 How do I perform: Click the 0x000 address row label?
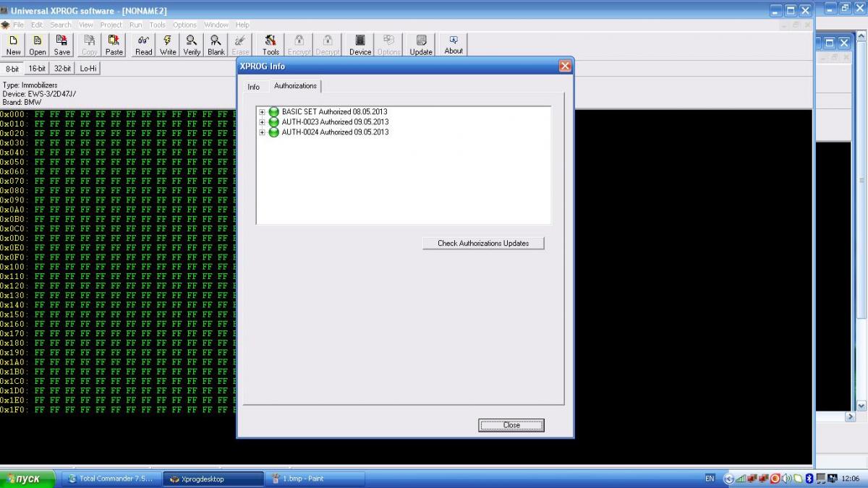[13, 114]
